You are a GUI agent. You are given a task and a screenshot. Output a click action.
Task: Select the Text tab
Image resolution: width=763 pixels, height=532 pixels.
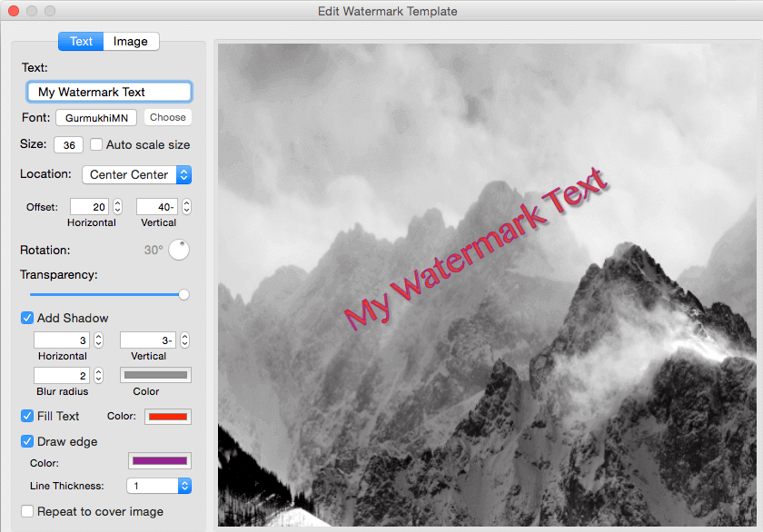[x=80, y=41]
